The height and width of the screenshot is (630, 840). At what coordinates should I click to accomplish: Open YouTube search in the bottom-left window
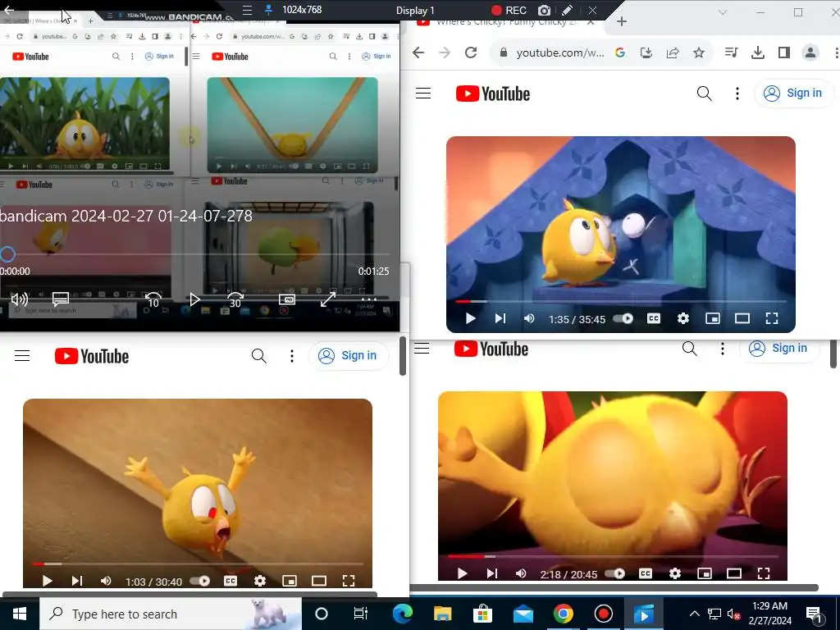pyautogui.click(x=258, y=356)
